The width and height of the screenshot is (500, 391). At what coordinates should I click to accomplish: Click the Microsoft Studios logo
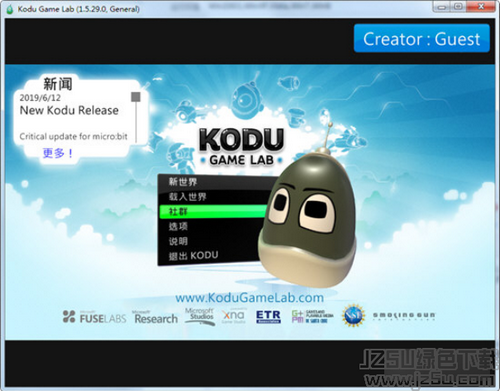200,316
